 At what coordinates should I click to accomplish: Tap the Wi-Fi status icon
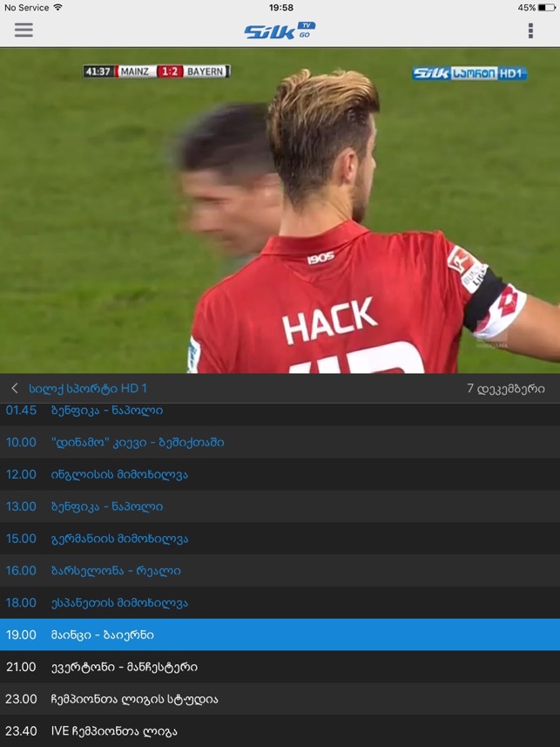pyautogui.click(x=58, y=7)
